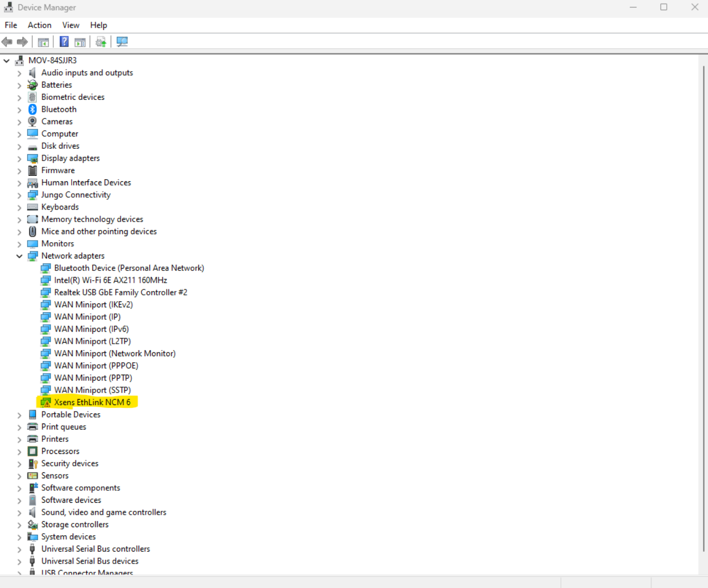Expand Universal Serial Bus controllers

tap(19, 549)
